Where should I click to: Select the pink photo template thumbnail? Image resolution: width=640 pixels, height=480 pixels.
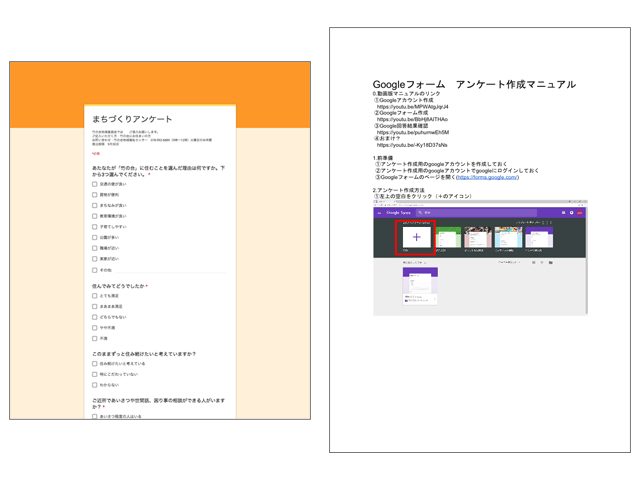click(x=478, y=237)
